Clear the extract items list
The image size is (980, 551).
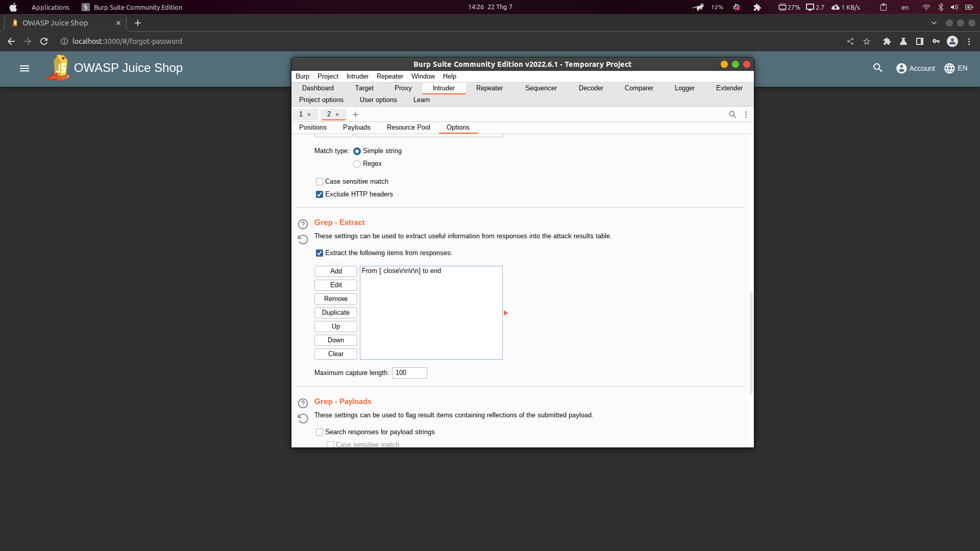pyautogui.click(x=336, y=354)
